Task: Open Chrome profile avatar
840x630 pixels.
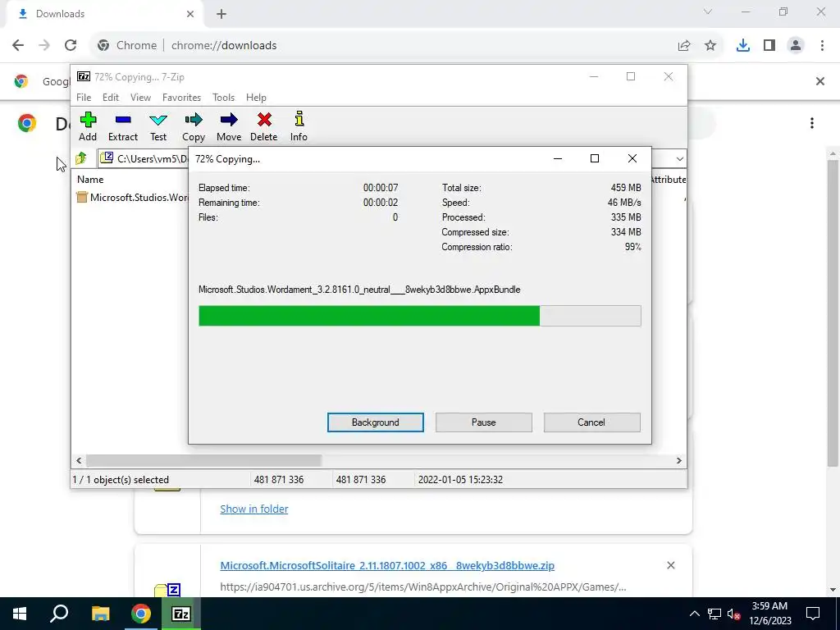Action: point(796,46)
